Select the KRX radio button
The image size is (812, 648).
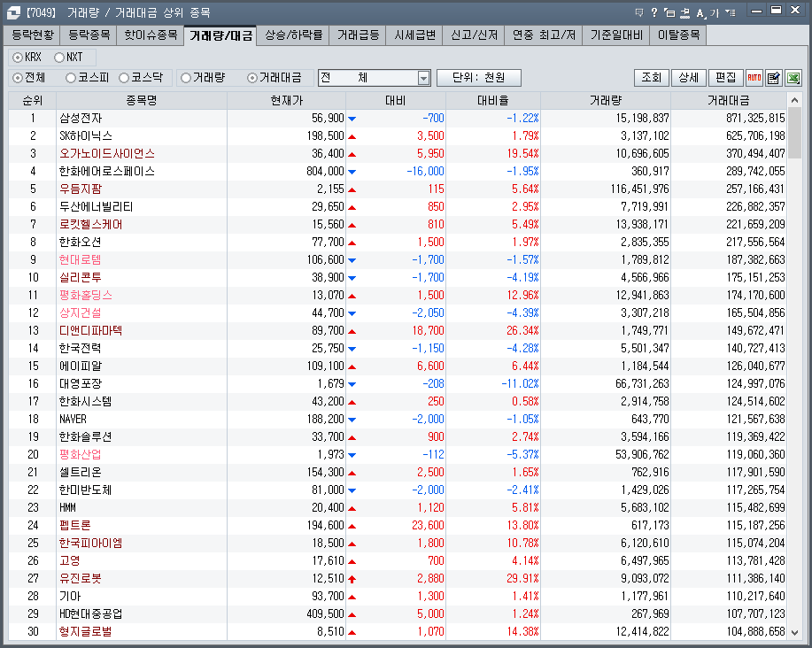point(18,57)
